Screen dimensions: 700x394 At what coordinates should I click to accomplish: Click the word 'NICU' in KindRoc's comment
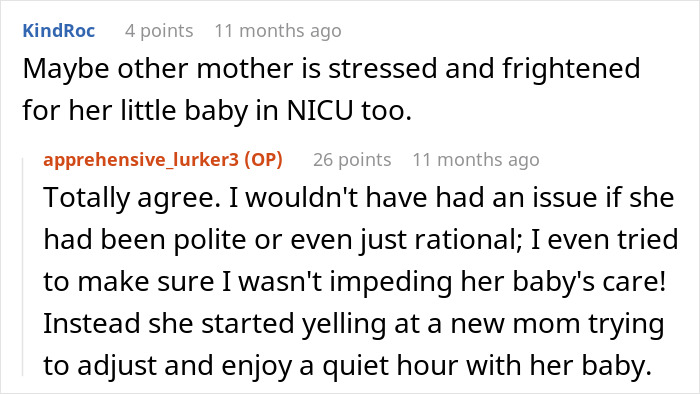click(x=320, y=110)
